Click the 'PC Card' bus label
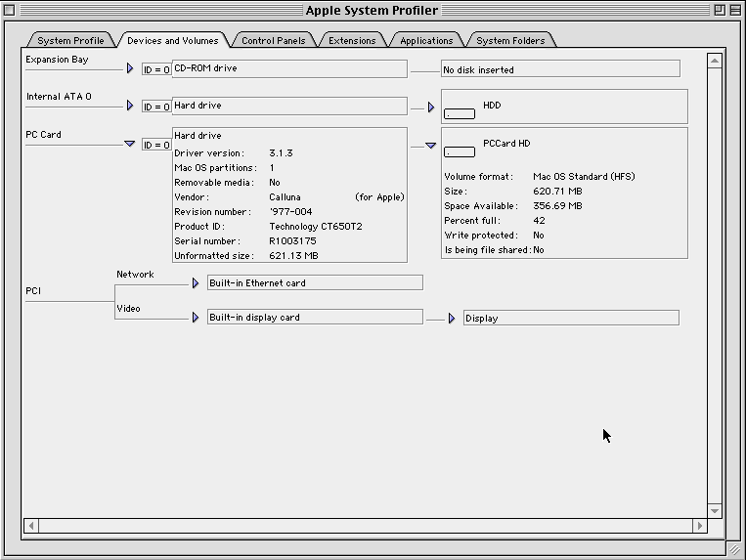 coord(43,135)
